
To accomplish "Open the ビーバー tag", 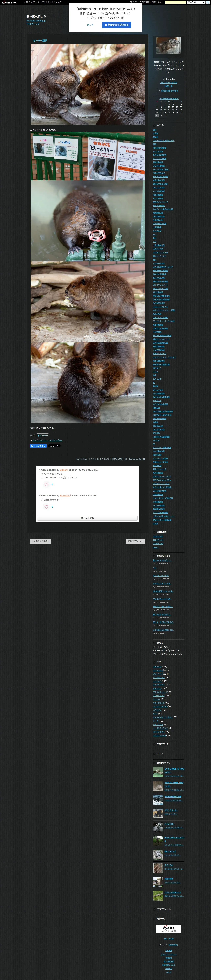I will tap(43, 436).
